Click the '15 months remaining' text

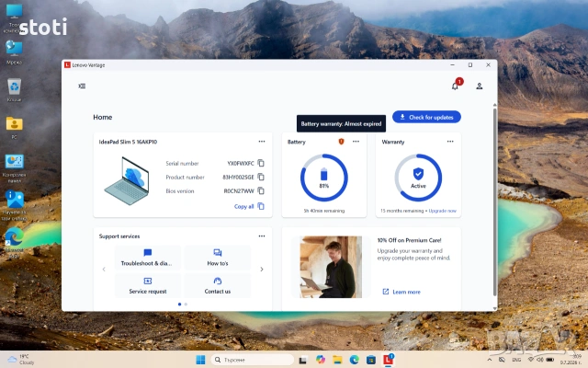[x=402, y=211]
